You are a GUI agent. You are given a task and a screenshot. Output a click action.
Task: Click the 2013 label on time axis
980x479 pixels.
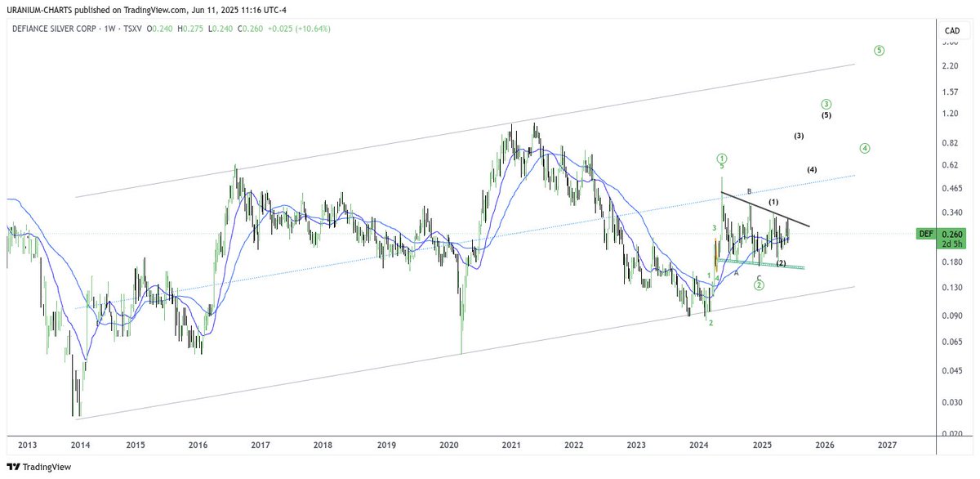coord(27,445)
